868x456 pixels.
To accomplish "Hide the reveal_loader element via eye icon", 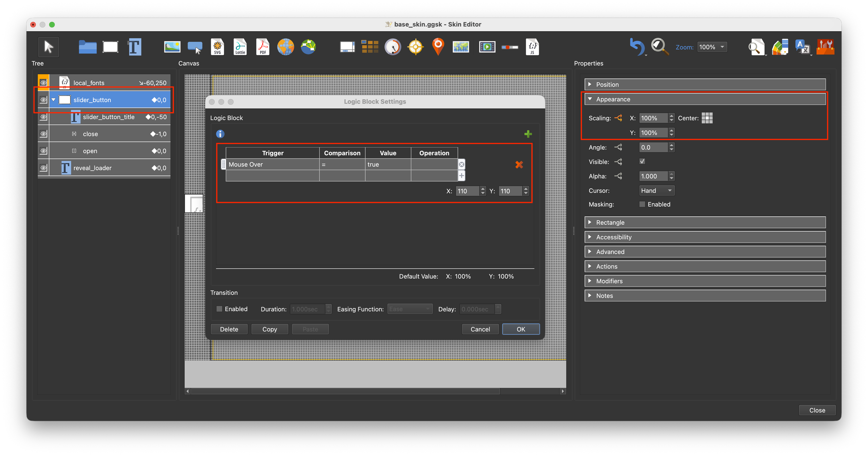I will [43, 168].
